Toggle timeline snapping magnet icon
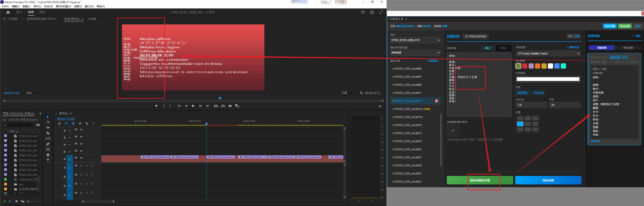 pos(66,124)
